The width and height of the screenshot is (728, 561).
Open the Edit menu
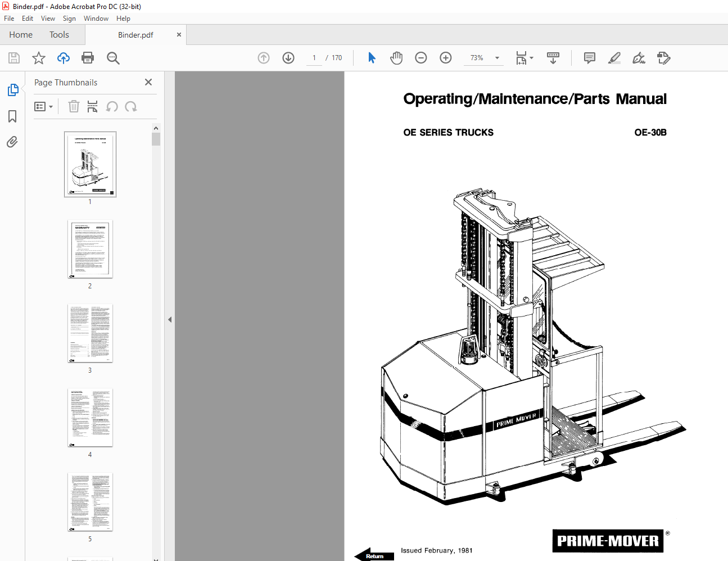28,19
